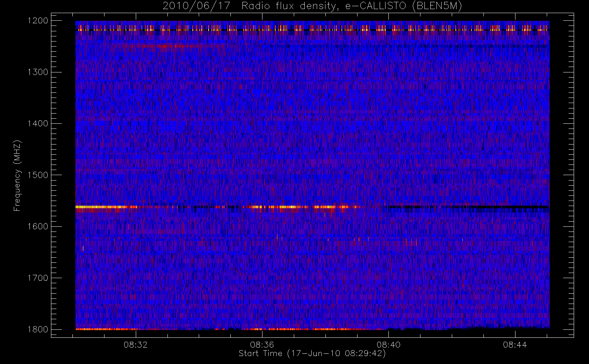589x364 pixels.
Task: Click the 08:40 time tick label
Action: (x=388, y=345)
